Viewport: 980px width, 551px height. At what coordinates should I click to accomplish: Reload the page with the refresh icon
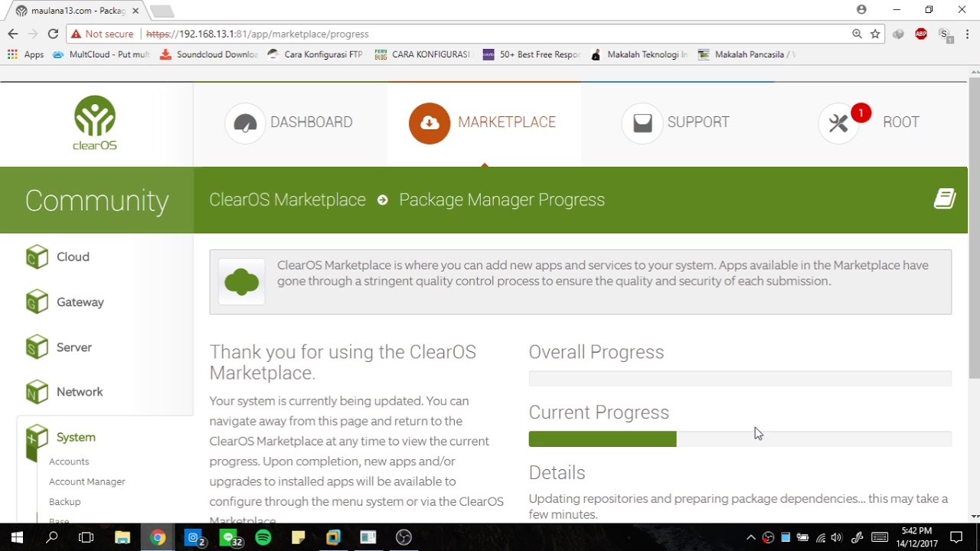tap(53, 34)
